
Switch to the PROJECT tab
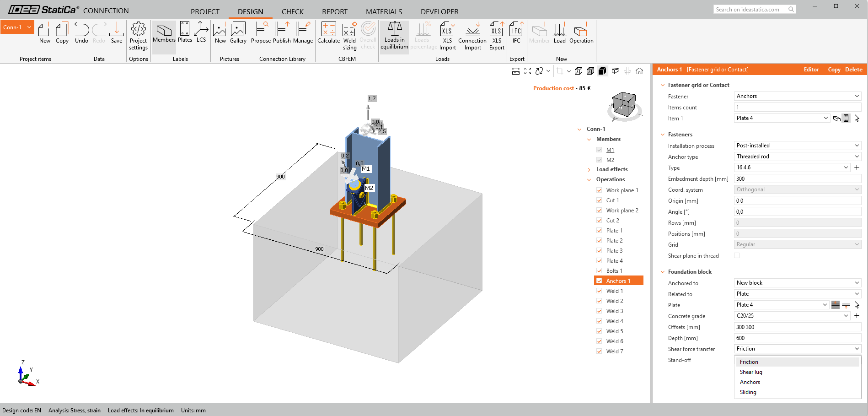pos(205,11)
